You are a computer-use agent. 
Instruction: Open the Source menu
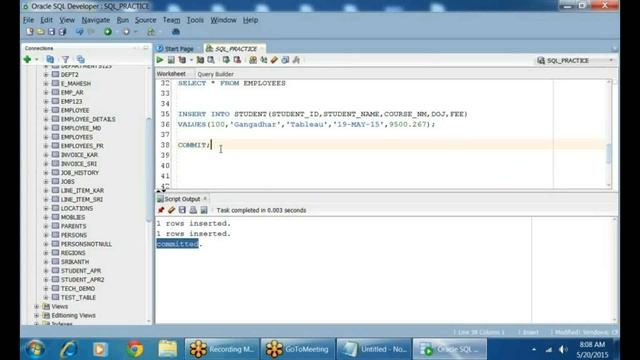tap(145, 20)
